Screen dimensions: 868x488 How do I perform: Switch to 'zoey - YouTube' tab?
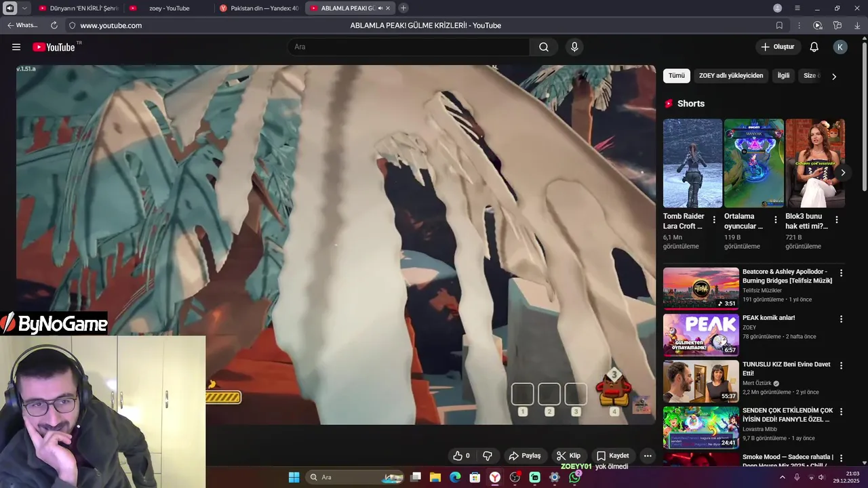coord(169,8)
